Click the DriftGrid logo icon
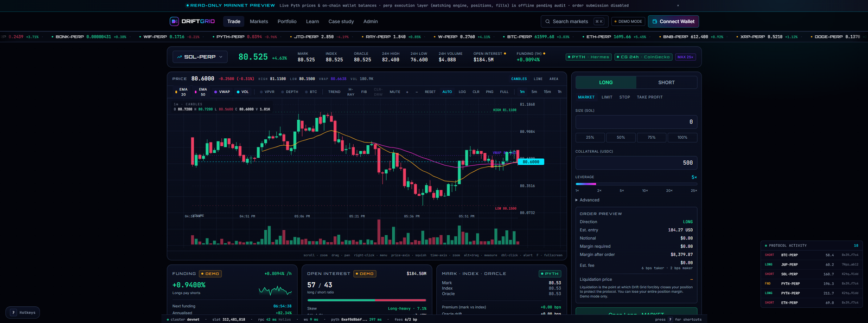Viewport: 868px width, 323px height. [174, 21]
